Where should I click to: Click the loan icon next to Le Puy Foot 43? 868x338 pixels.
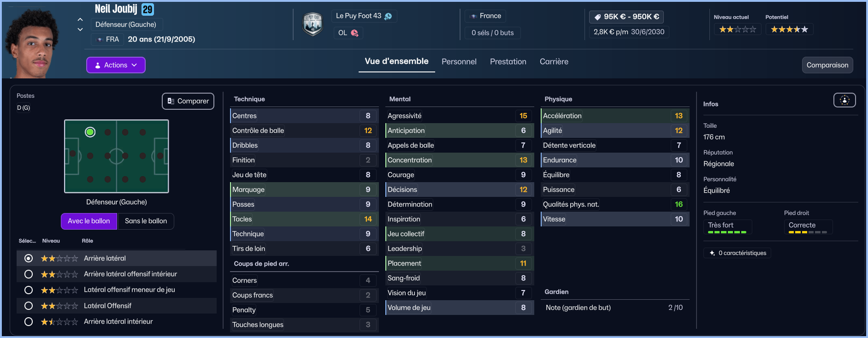pyautogui.click(x=388, y=16)
